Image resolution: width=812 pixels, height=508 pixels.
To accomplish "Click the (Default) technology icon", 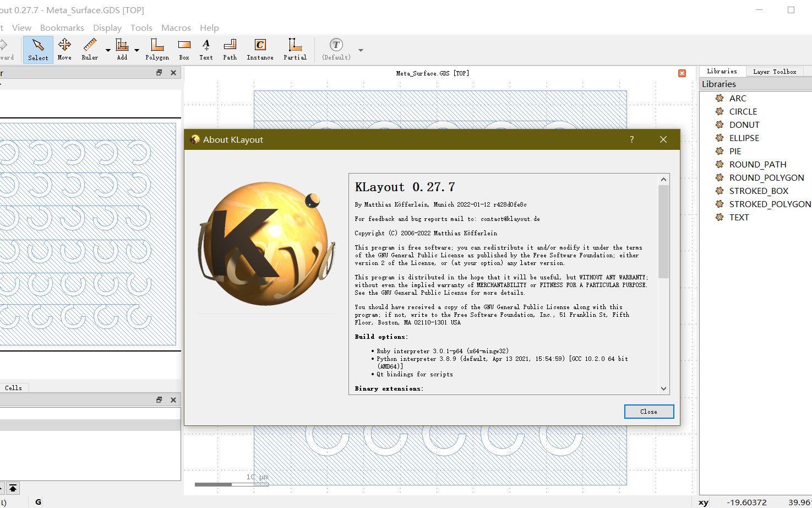I will pos(336,50).
